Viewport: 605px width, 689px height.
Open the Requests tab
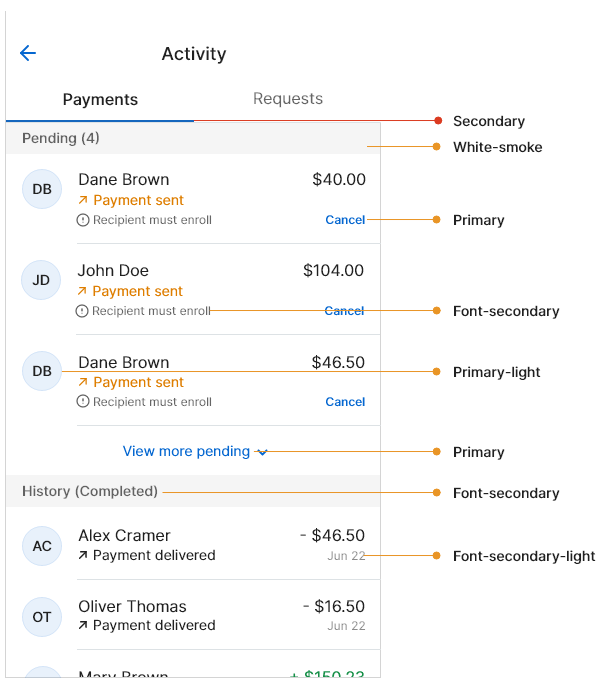click(x=288, y=99)
